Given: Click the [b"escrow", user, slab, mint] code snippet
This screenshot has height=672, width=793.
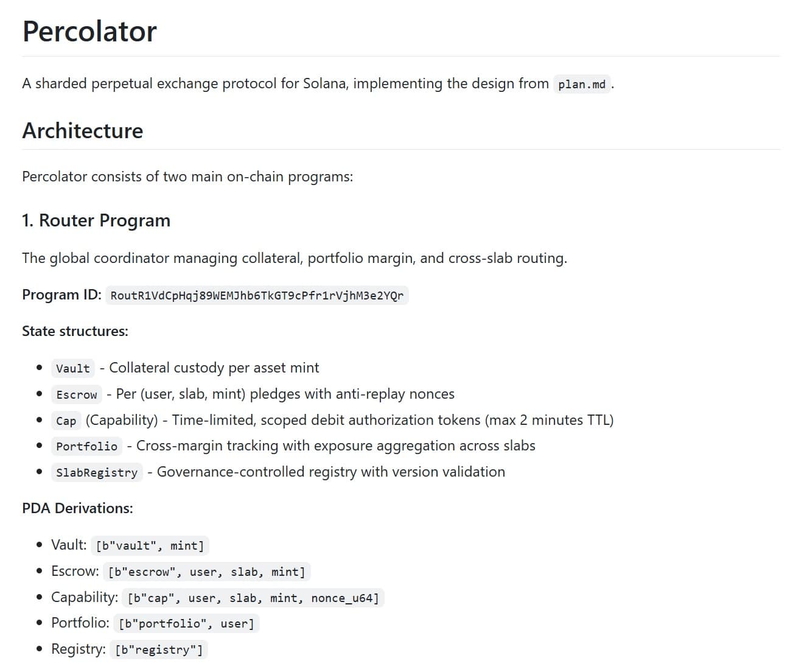Looking at the screenshot, I should 206,572.
